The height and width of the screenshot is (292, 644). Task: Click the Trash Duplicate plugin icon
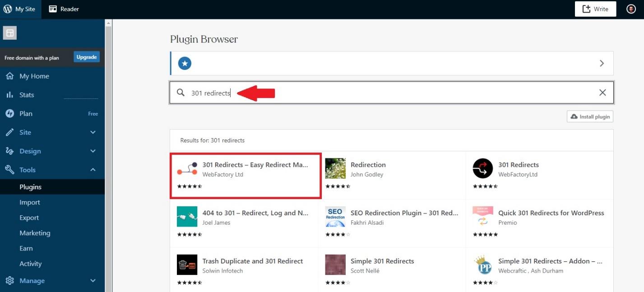coord(187,265)
